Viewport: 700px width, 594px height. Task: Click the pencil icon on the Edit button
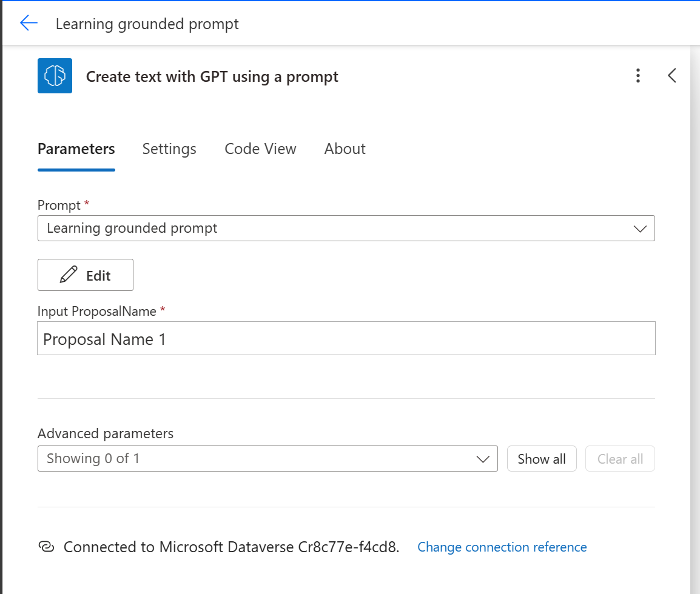coord(69,275)
